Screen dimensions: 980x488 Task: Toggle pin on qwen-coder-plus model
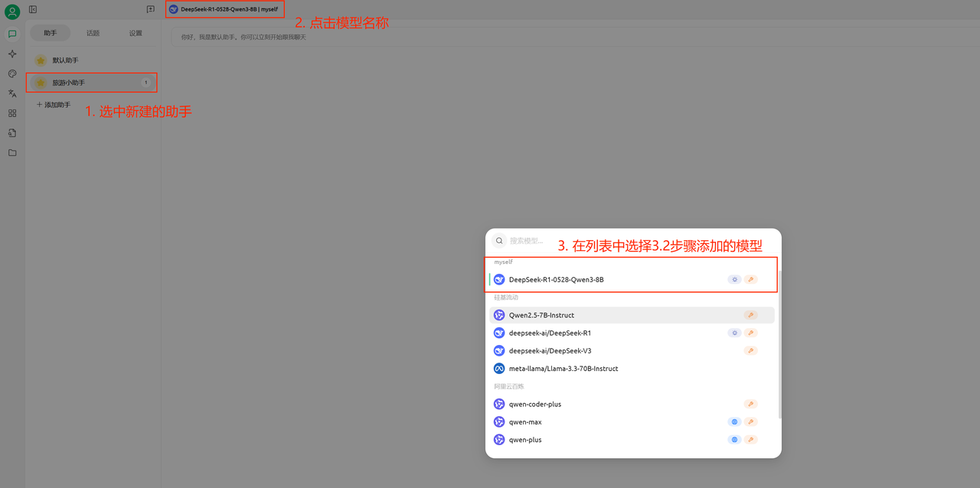(x=750, y=404)
